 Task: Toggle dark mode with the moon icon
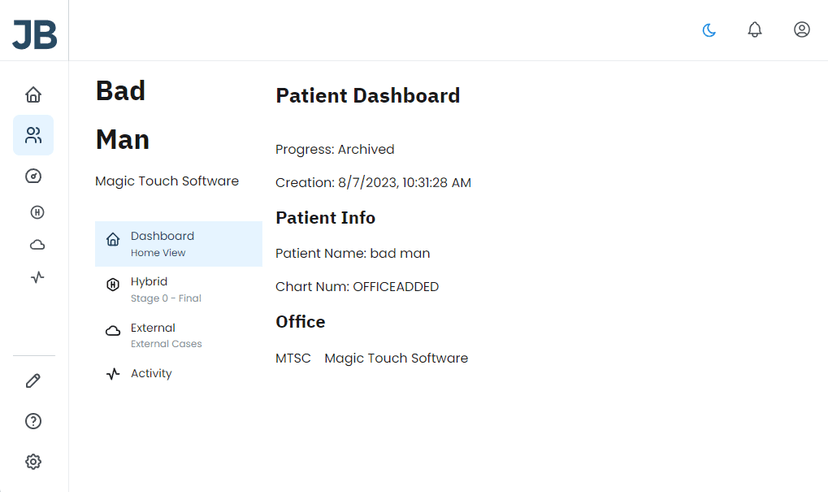point(709,30)
